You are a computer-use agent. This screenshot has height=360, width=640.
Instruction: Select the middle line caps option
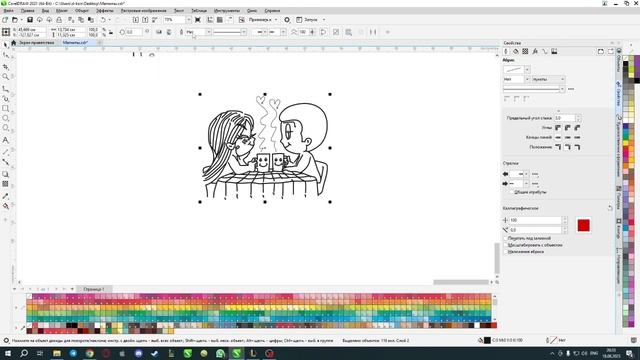click(568, 137)
